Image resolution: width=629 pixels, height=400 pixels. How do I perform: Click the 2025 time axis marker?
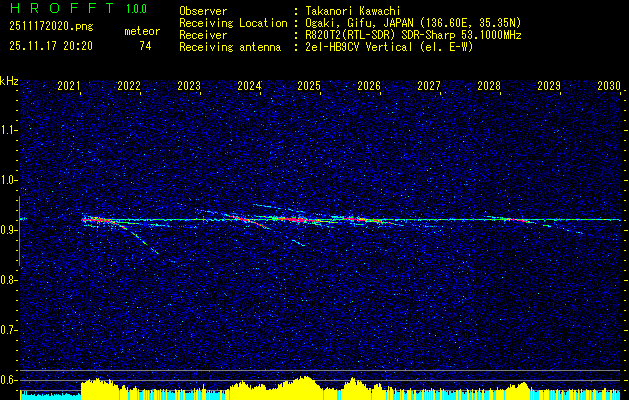[309, 85]
